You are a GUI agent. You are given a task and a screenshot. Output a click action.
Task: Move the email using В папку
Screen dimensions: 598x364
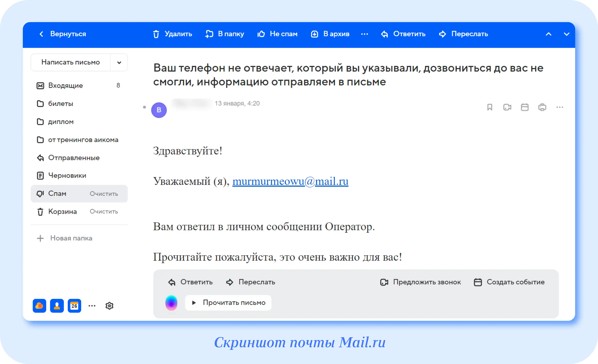coord(225,34)
